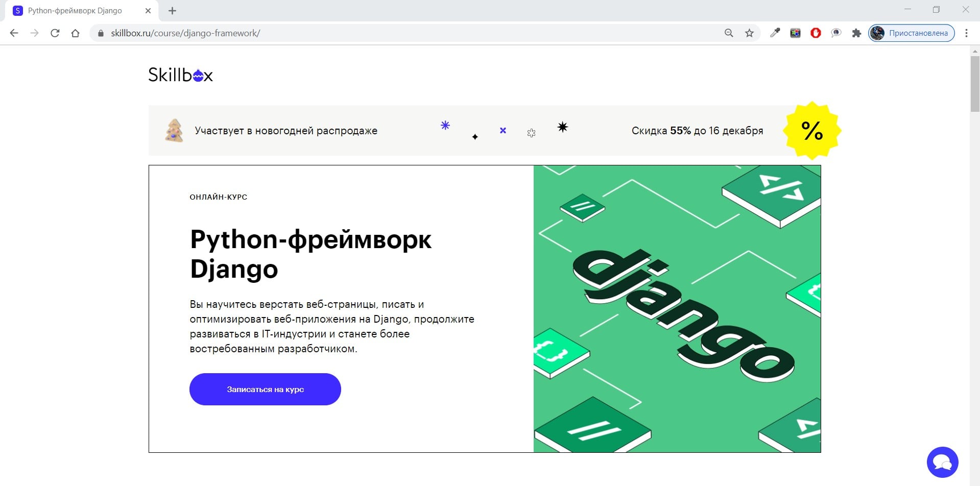The height and width of the screenshot is (486, 980).
Task: Click the Python-фреймворк Django heading
Action: pos(310,254)
